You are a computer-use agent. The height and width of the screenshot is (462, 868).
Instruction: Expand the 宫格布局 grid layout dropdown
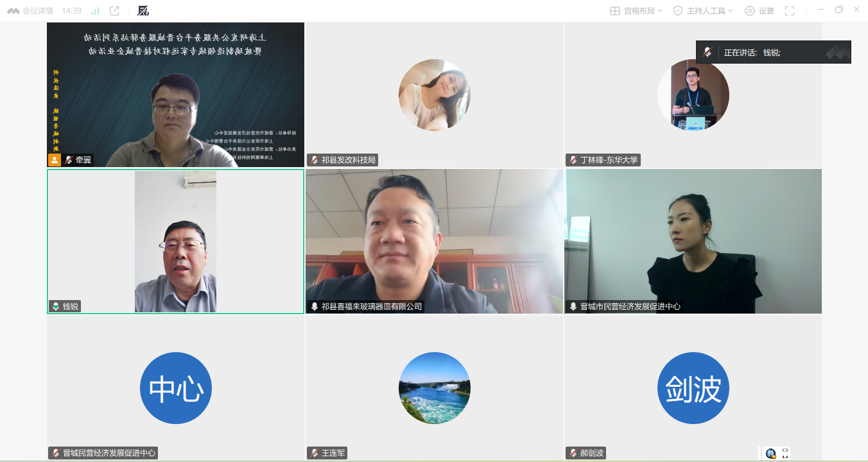pyautogui.click(x=636, y=11)
